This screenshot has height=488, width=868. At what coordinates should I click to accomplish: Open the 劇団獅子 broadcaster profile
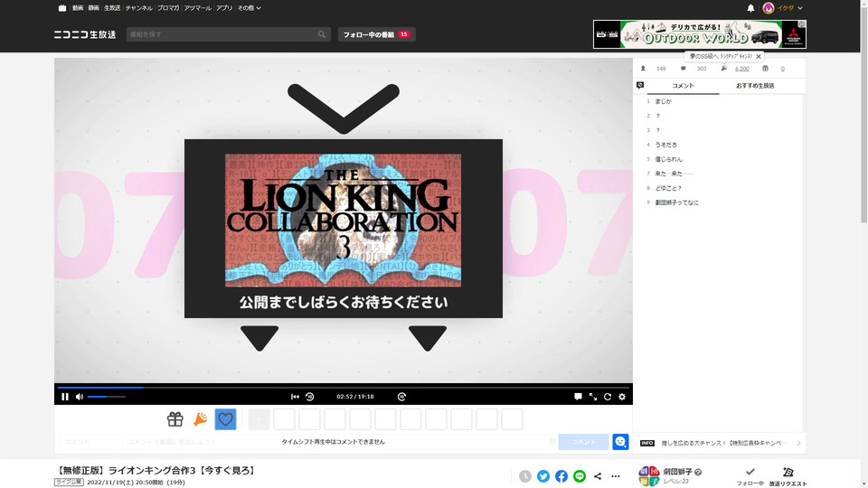pos(677,472)
